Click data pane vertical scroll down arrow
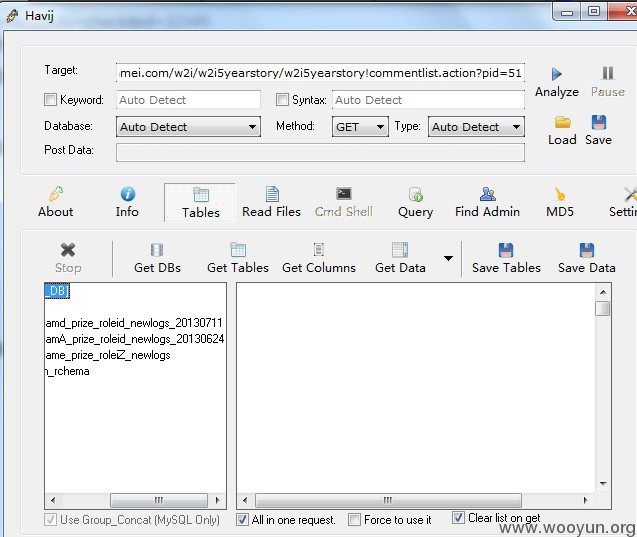The height and width of the screenshot is (537, 637). tap(603, 483)
